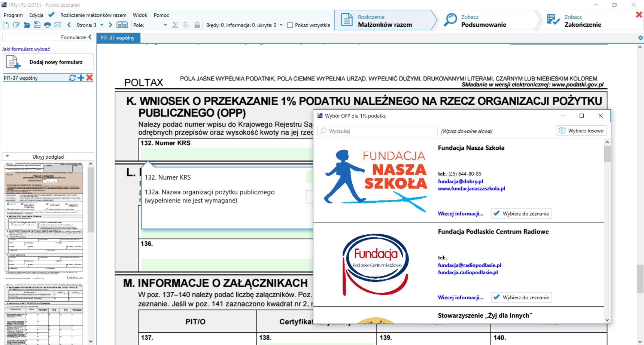Click Fundacja Nasza Szkoła logo
The width and height of the screenshot is (644, 345).
(x=376, y=181)
